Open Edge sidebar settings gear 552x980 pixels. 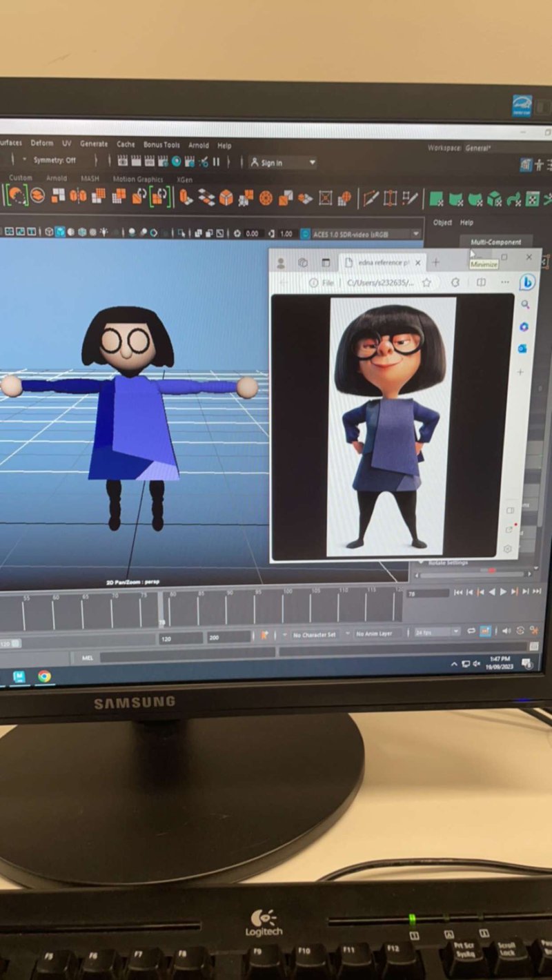click(508, 549)
